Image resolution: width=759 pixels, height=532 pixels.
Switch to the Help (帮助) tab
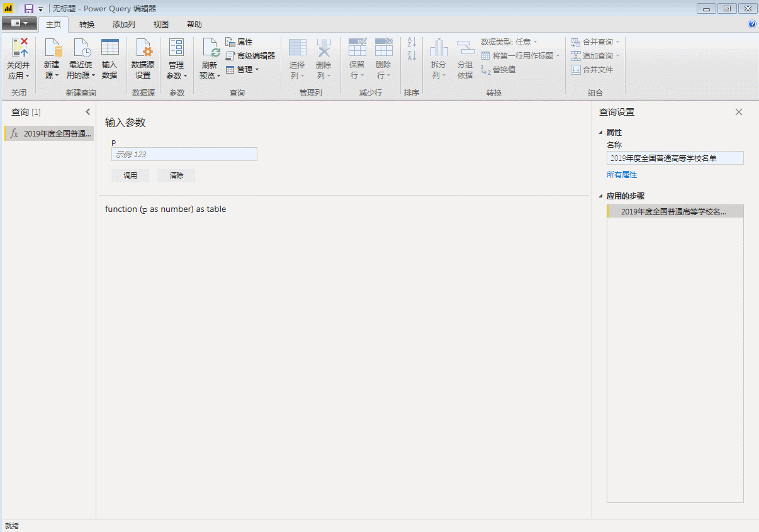point(194,25)
